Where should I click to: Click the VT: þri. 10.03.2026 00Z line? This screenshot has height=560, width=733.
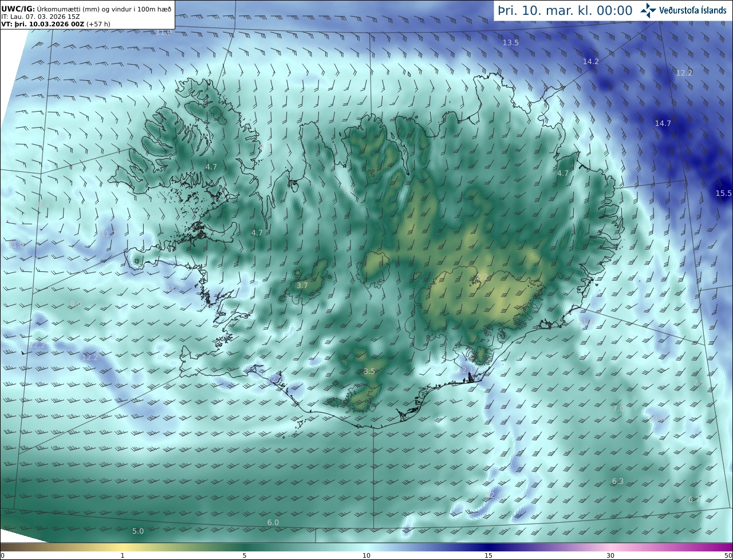coord(56,24)
